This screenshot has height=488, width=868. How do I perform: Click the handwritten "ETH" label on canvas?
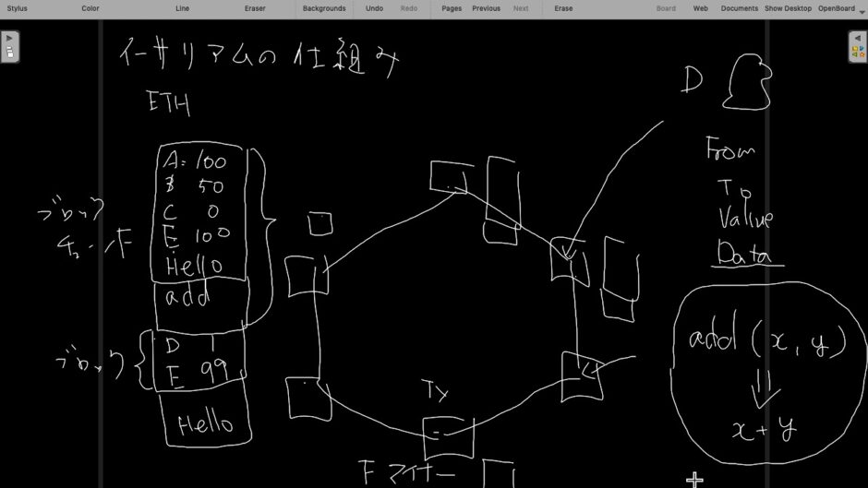[x=169, y=104]
